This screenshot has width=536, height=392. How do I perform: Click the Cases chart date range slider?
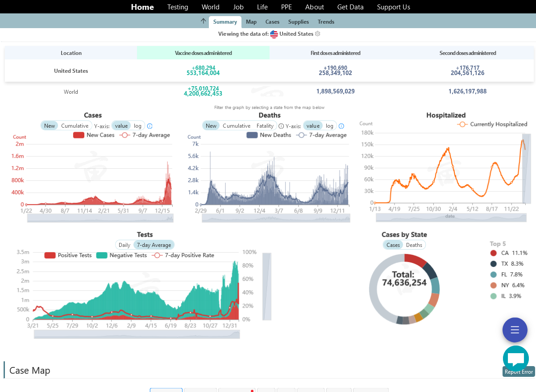100,218
